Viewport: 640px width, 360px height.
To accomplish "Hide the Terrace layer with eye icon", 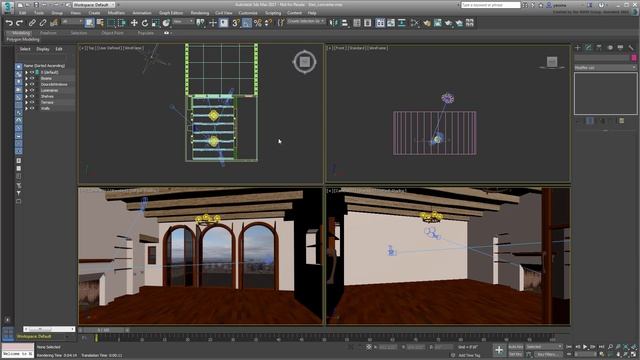I will tap(32, 102).
